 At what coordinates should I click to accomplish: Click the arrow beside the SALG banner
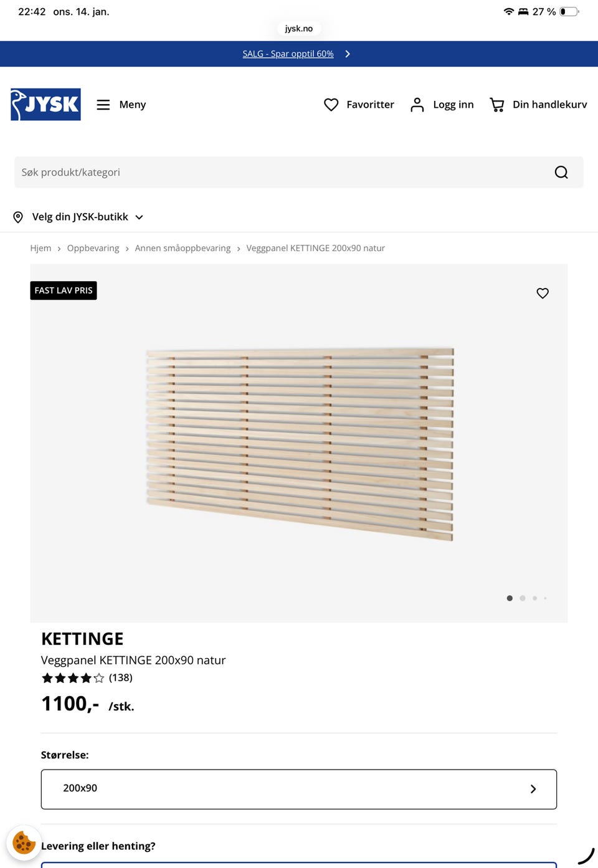click(348, 54)
